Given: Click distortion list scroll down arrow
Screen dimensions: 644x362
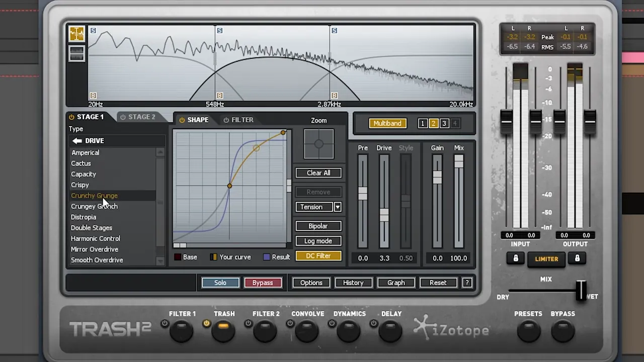Looking at the screenshot, I should [x=160, y=261].
